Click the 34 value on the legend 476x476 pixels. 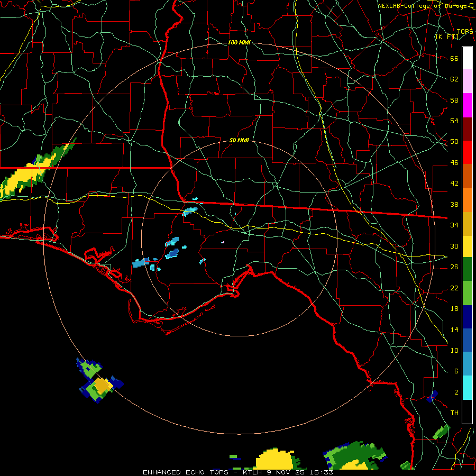pos(454,225)
